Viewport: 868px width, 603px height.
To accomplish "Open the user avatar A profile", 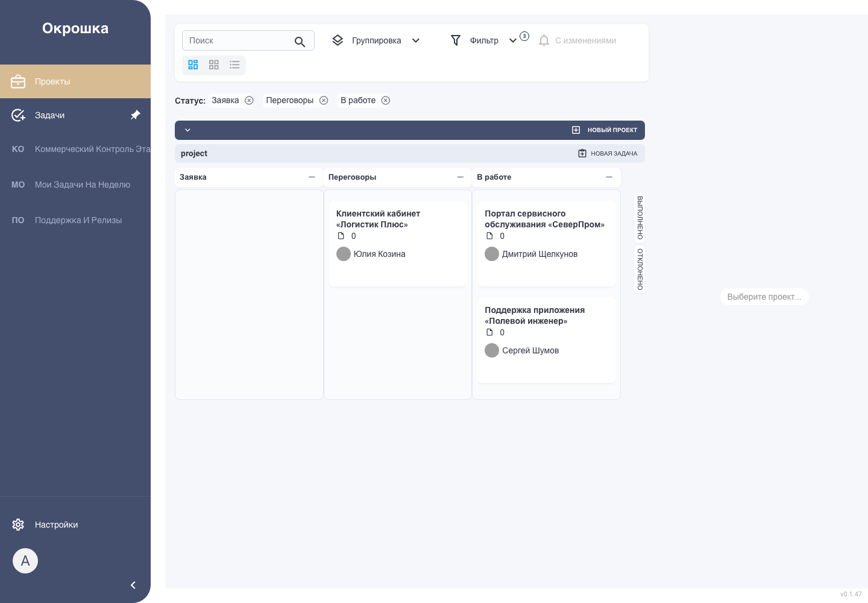I will pyautogui.click(x=25, y=561).
